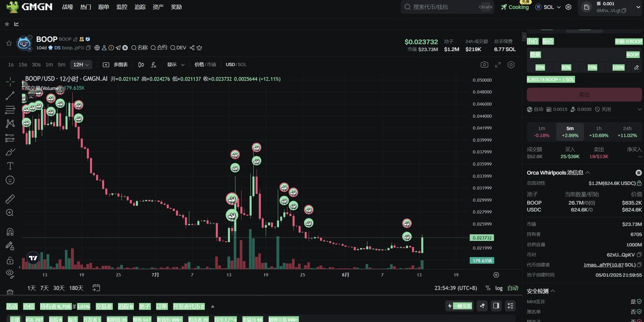
Task: Open the token Telegram link
Action: [118, 48]
